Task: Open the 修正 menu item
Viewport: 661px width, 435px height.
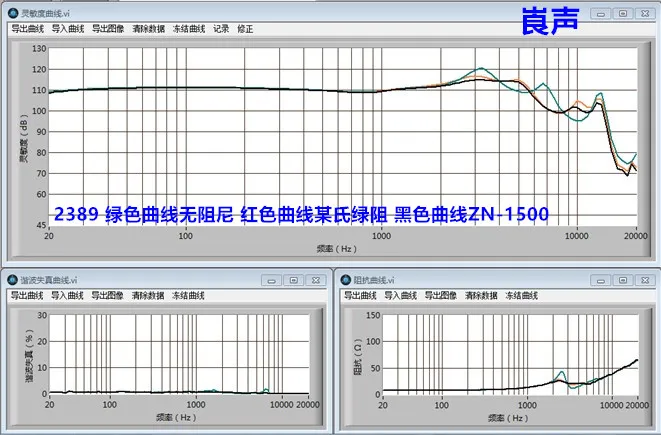Action: pyautogui.click(x=245, y=29)
